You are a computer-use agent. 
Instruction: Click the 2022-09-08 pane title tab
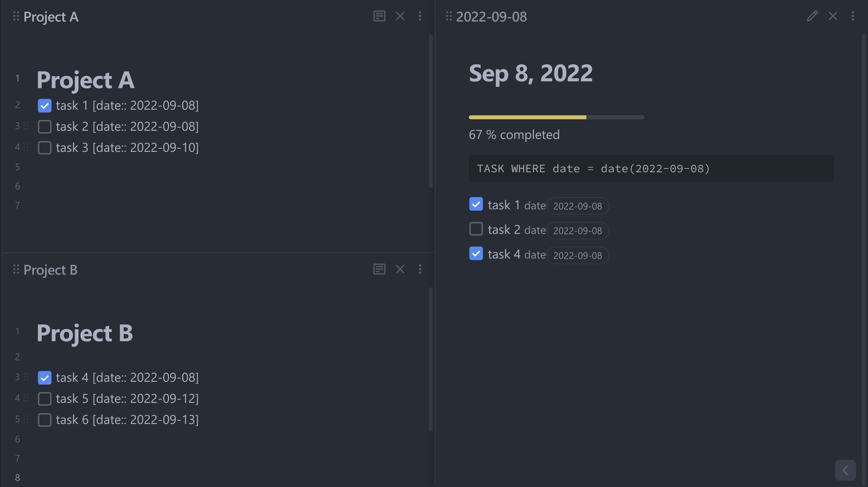click(491, 16)
